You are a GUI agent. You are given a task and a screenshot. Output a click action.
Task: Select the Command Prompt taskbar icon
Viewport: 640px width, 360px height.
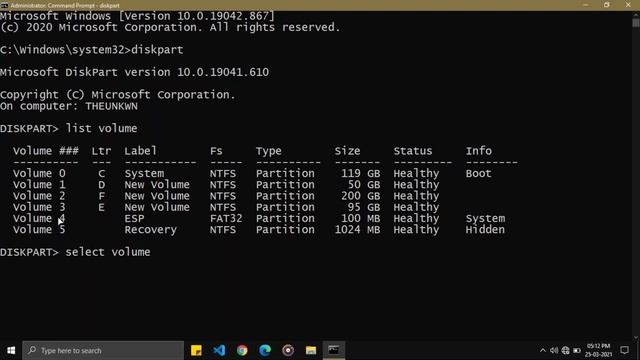click(x=334, y=350)
